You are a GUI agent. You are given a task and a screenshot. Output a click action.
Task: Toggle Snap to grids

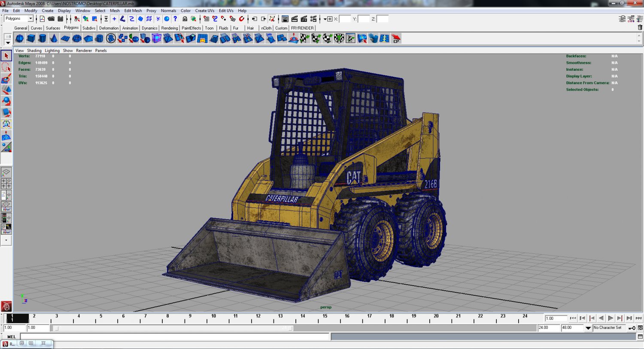point(206,19)
